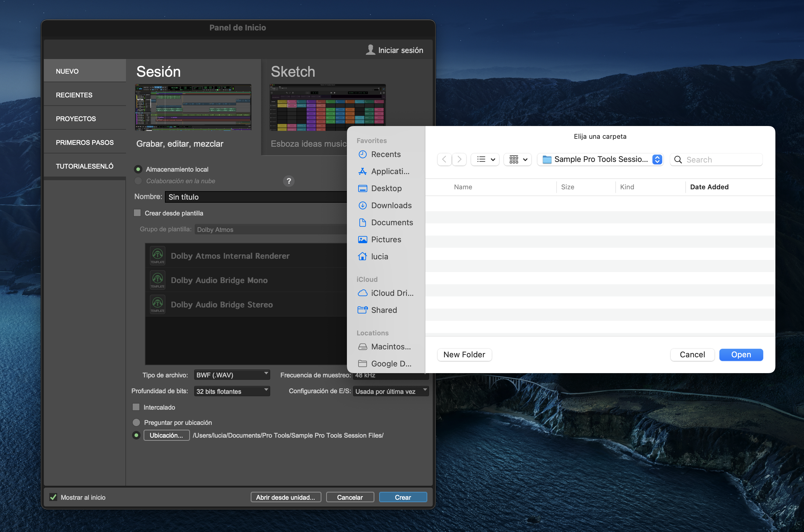
Task: Expand Profundidad de bits dropdown
Action: pos(232,391)
